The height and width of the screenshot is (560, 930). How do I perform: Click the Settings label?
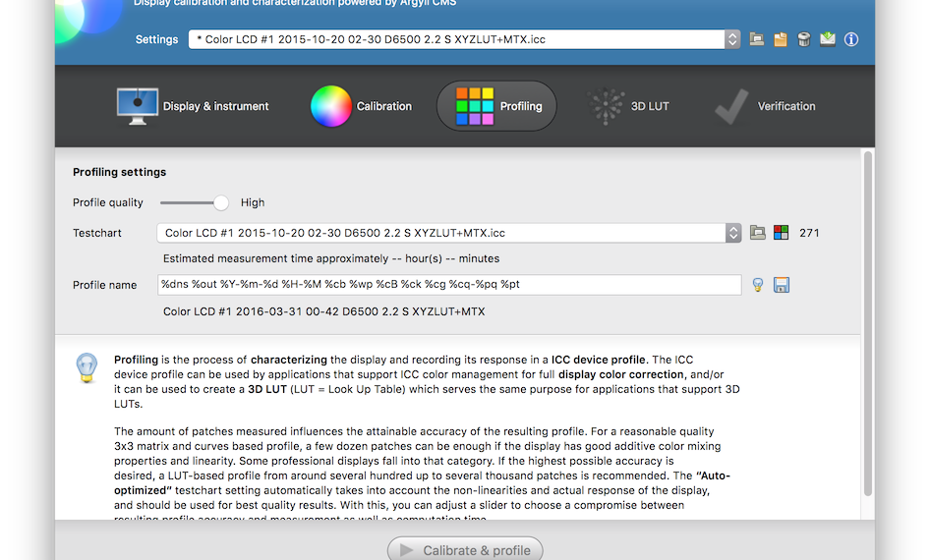156,39
